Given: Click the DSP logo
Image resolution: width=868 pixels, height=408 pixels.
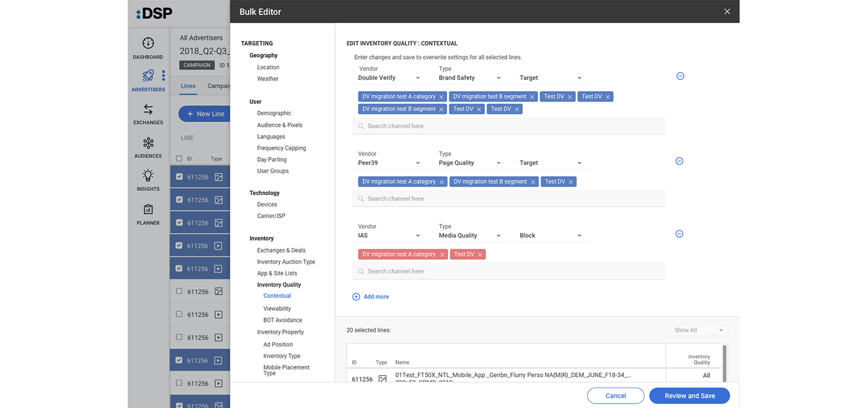Looking at the screenshot, I should pyautogui.click(x=154, y=13).
